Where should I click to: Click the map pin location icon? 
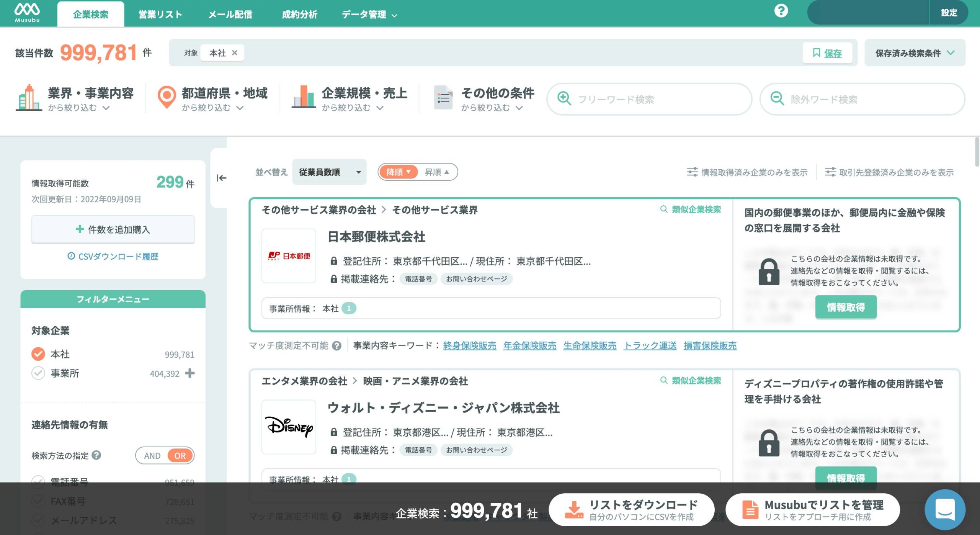point(167,97)
